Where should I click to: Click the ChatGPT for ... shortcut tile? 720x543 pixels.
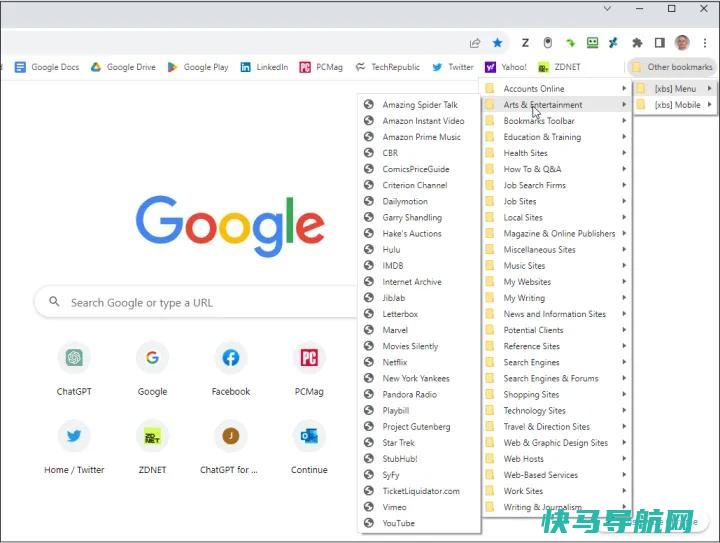click(x=231, y=447)
